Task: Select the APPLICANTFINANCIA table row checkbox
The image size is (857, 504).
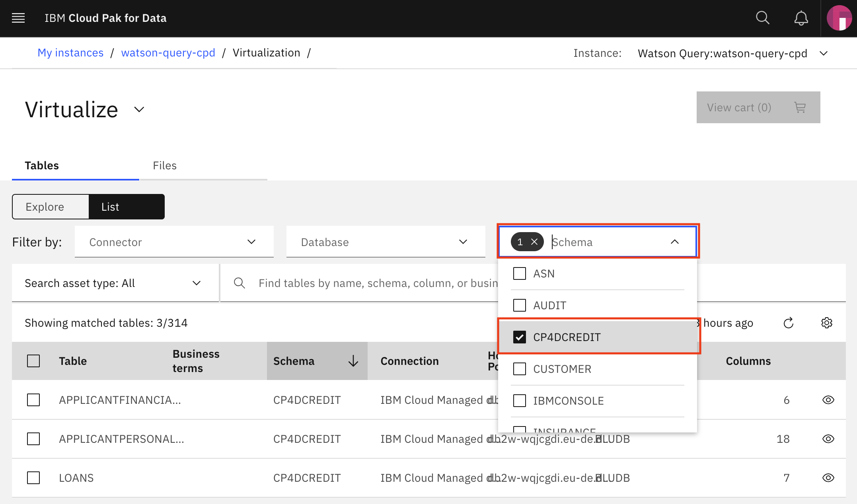Action: click(x=33, y=400)
